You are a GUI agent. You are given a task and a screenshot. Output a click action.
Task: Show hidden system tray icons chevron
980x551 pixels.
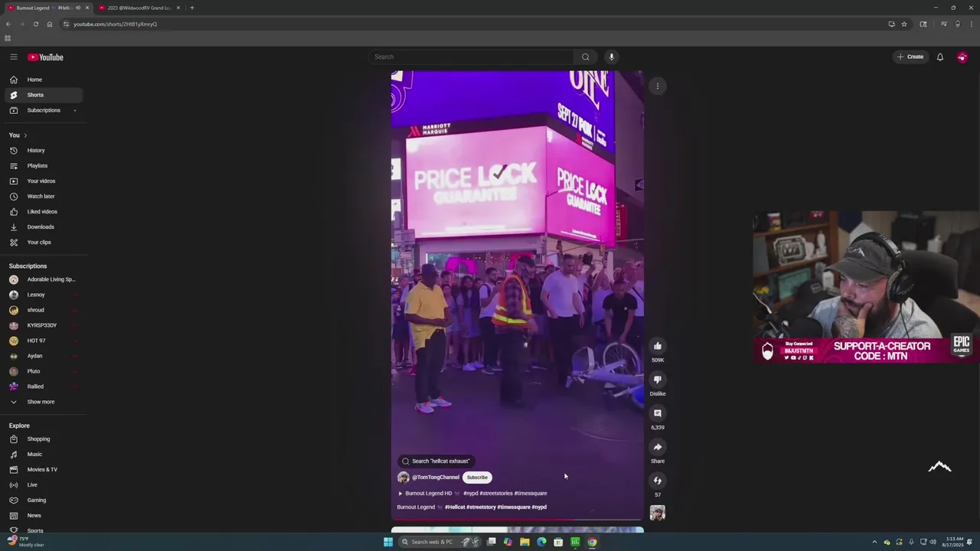874,542
